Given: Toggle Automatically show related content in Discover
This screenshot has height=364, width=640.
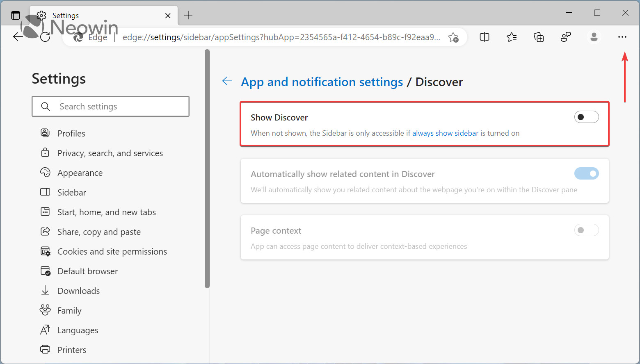Looking at the screenshot, I should pos(586,174).
